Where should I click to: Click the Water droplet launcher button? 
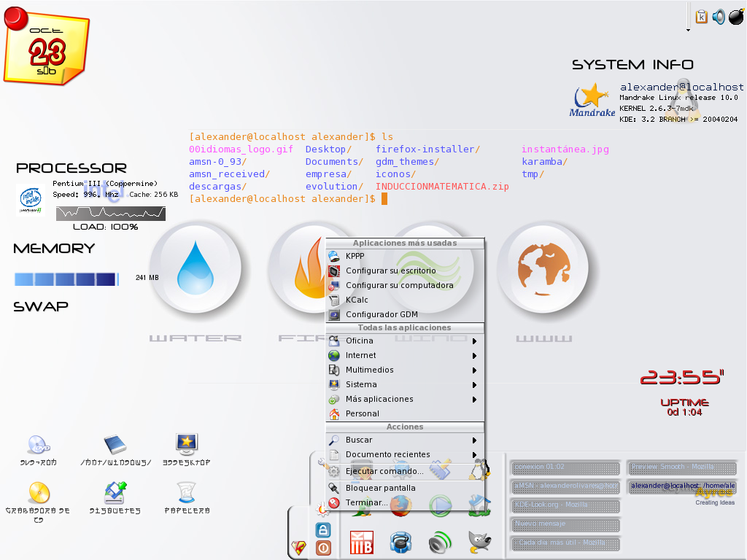pyautogui.click(x=196, y=268)
